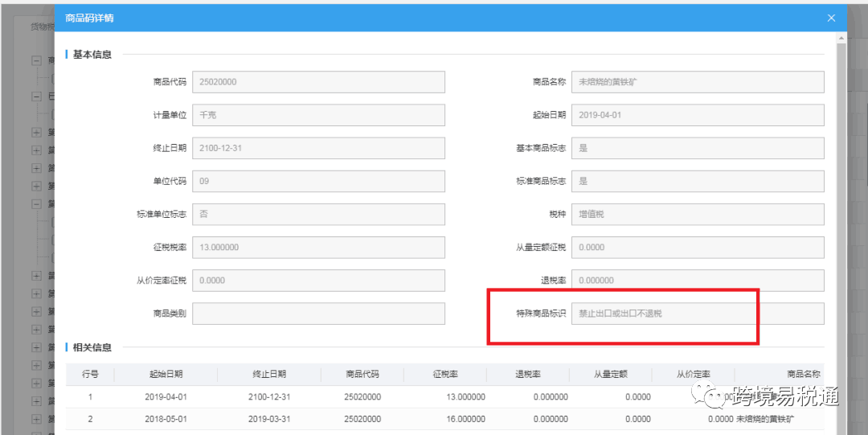Focus the 标准单位标志 field showing 否
The image size is (868, 435).
tap(318, 214)
